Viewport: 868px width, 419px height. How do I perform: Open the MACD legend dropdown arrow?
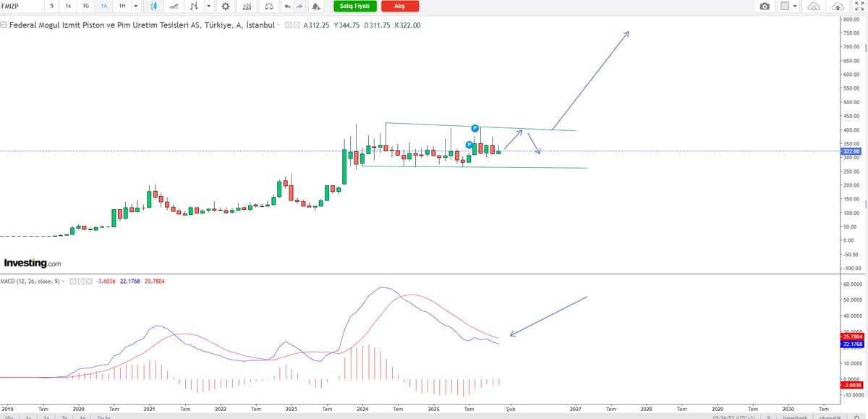[63, 282]
